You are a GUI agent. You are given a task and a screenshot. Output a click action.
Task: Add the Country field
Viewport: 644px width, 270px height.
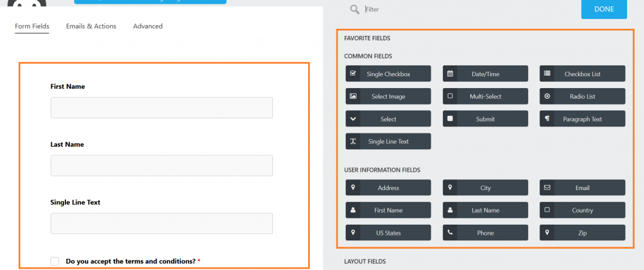click(582, 210)
